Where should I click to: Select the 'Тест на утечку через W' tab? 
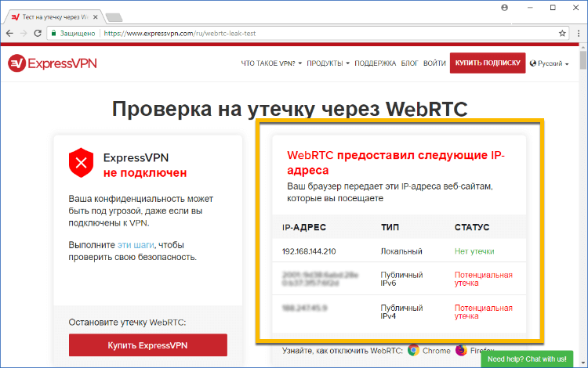point(53,17)
